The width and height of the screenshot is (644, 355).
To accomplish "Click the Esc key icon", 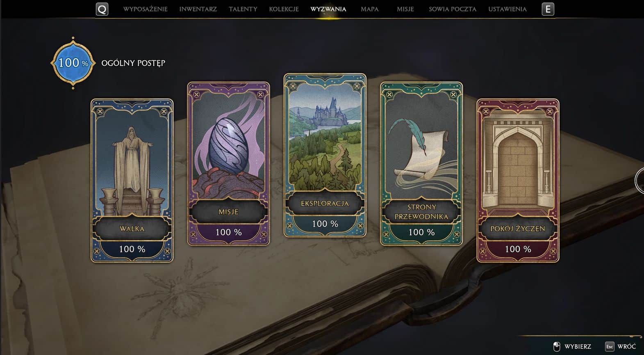I will coord(610,346).
